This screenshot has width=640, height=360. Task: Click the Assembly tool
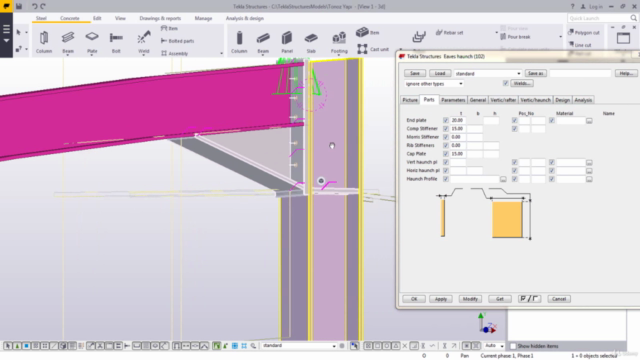click(175, 53)
